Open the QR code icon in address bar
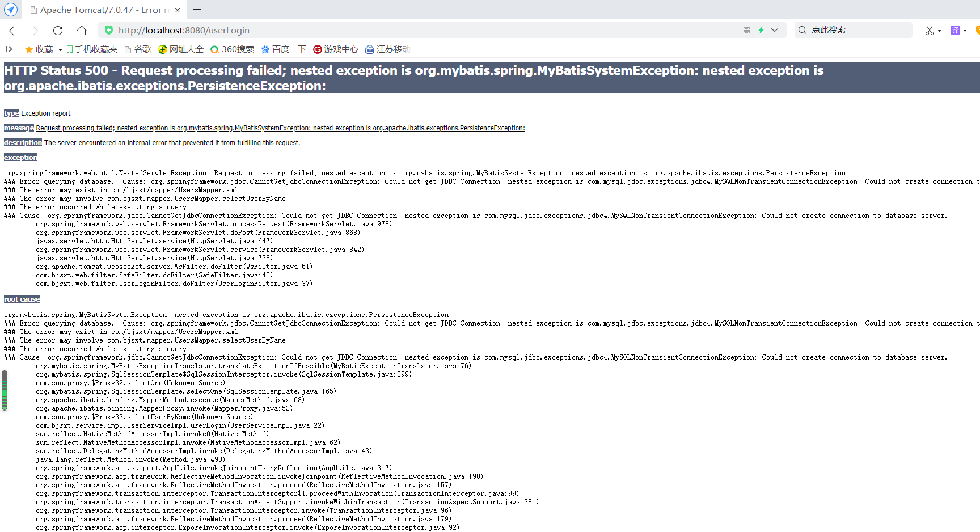Screen dimensions: 980x532 (746, 31)
